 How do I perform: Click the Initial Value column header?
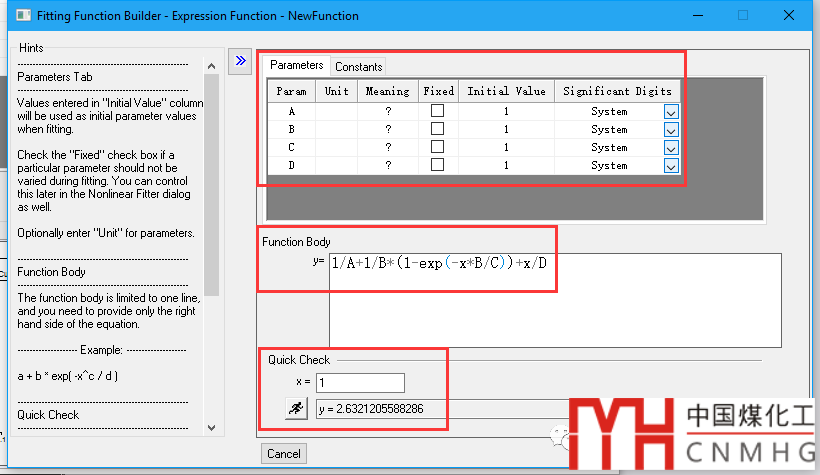[506, 91]
